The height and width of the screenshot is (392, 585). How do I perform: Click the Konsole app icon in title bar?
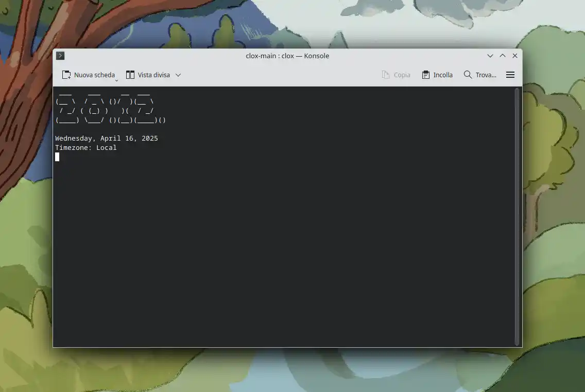[60, 56]
